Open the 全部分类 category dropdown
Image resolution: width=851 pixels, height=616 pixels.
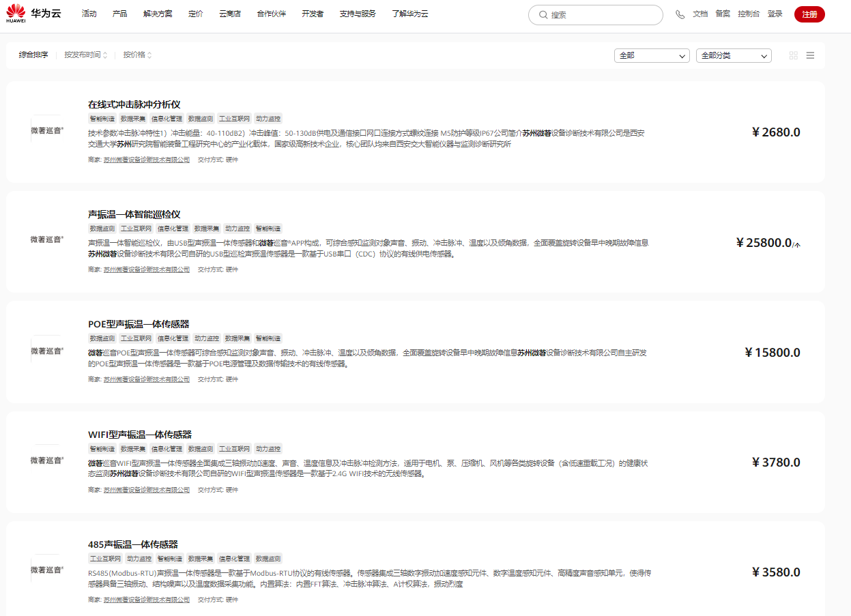click(x=734, y=55)
